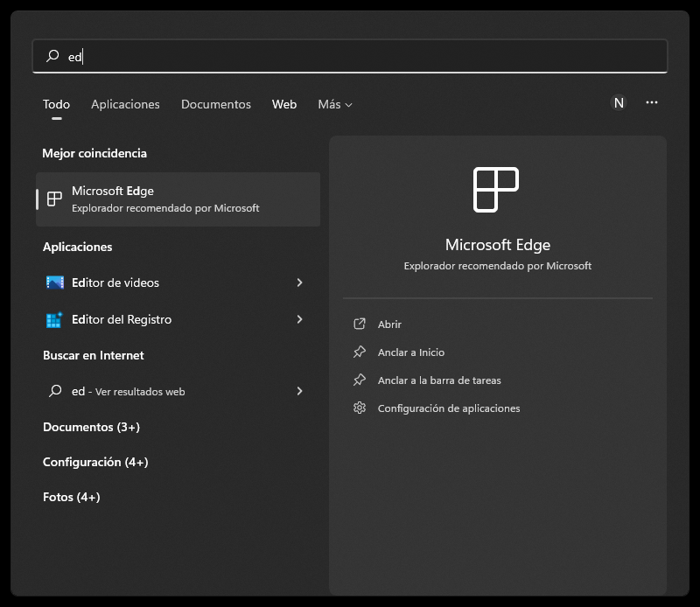Open the three-dot options menu
Image resolution: width=700 pixels, height=607 pixels.
click(652, 102)
